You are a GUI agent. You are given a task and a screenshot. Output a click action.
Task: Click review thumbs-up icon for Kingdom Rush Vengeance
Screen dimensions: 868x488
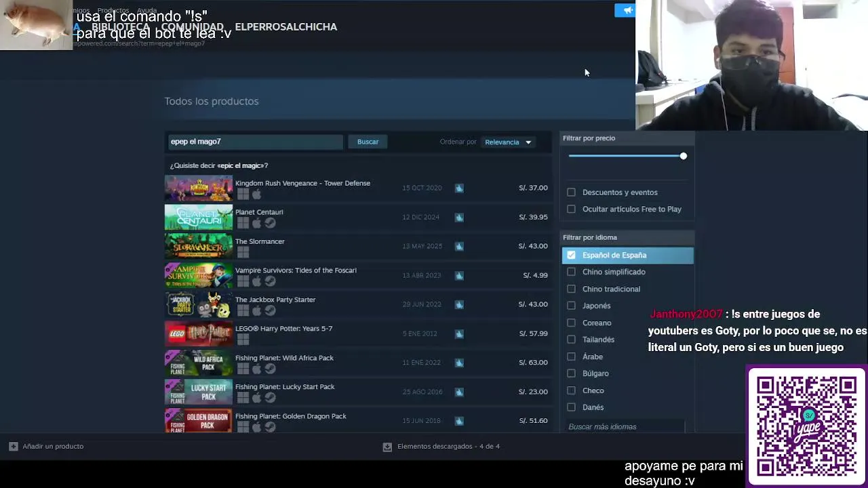tap(459, 188)
